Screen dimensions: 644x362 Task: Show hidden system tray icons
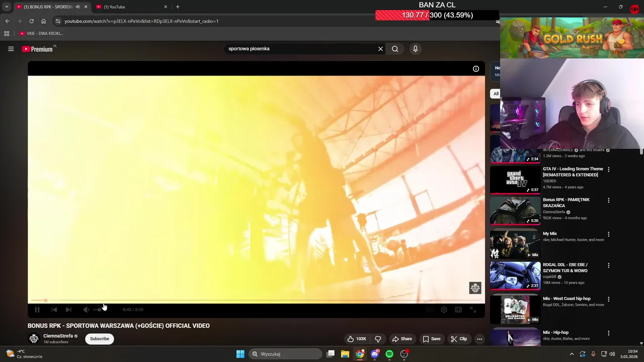(x=572, y=354)
